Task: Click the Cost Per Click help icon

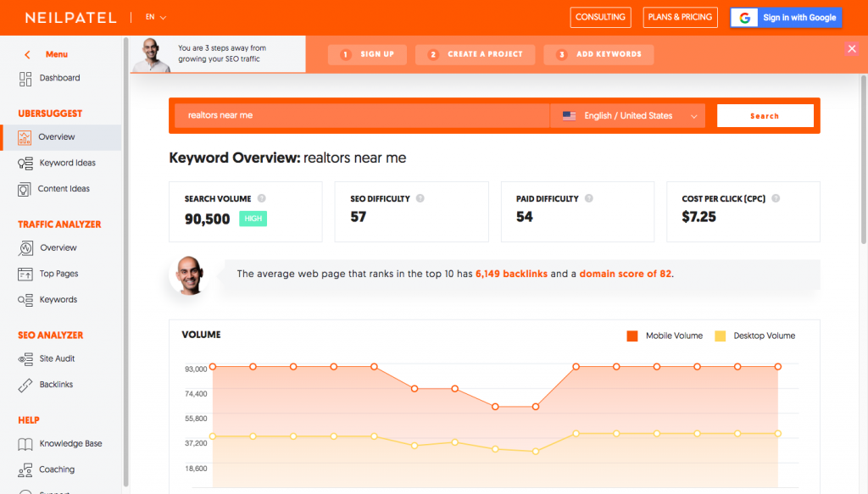Action: pyautogui.click(x=776, y=198)
